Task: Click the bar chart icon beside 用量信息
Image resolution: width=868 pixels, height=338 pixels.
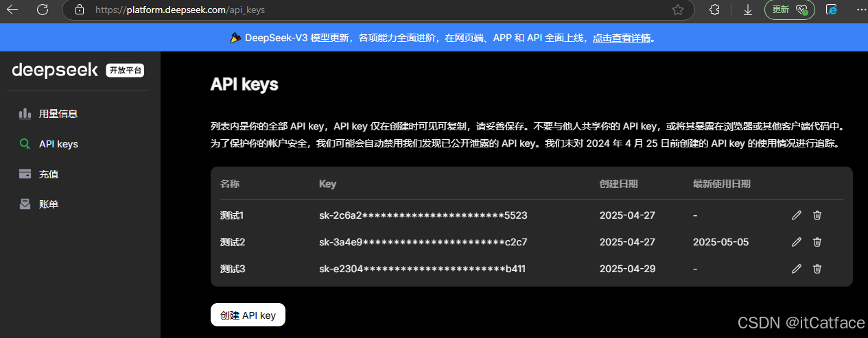Action: tap(25, 114)
